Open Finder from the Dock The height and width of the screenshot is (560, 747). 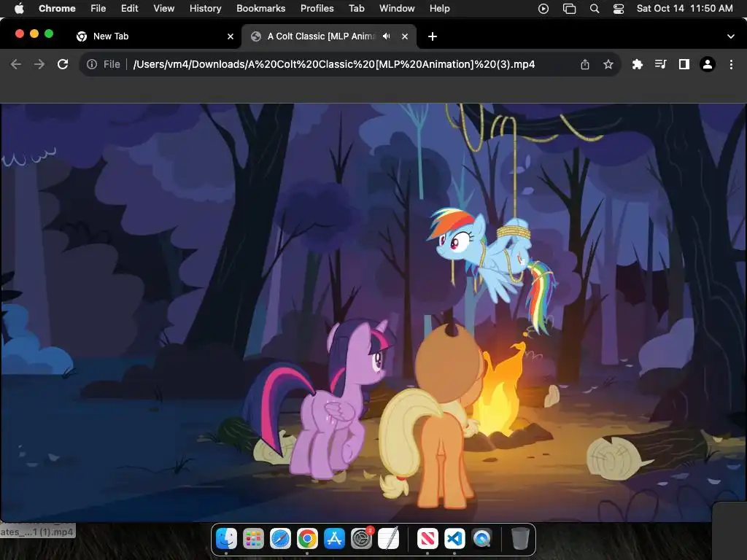pyautogui.click(x=226, y=539)
